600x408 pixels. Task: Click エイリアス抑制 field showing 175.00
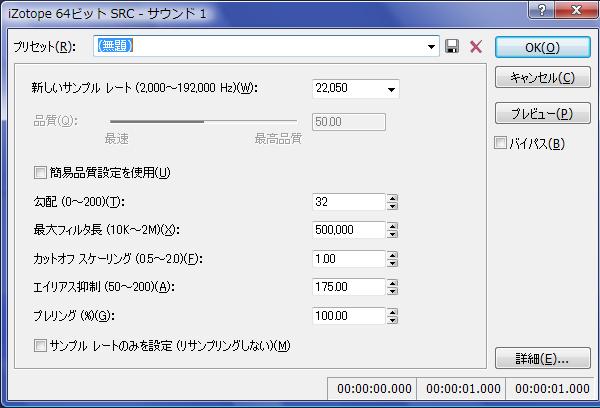click(348, 287)
